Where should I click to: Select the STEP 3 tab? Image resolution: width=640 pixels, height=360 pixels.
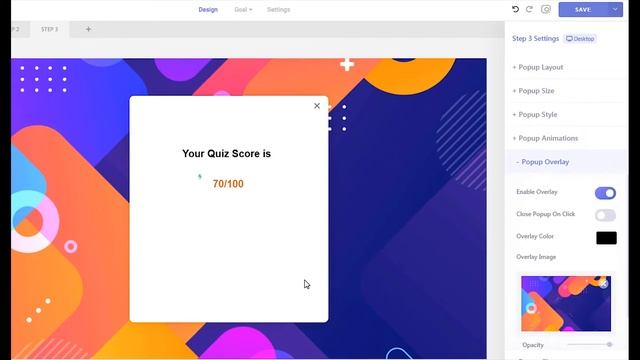pyautogui.click(x=49, y=29)
